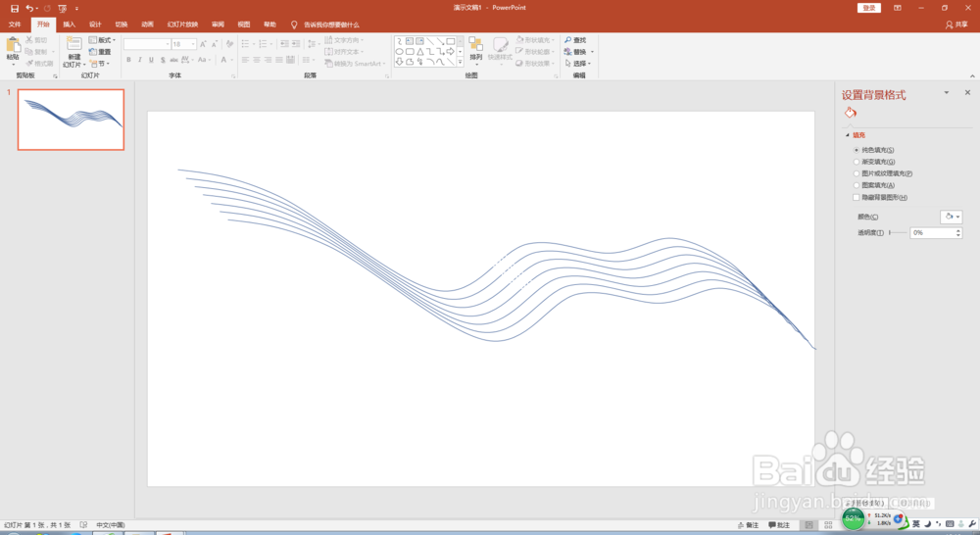Switch to normal view in status bar
Image resolution: width=980 pixels, height=535 pixels.
tap(808, 525)
